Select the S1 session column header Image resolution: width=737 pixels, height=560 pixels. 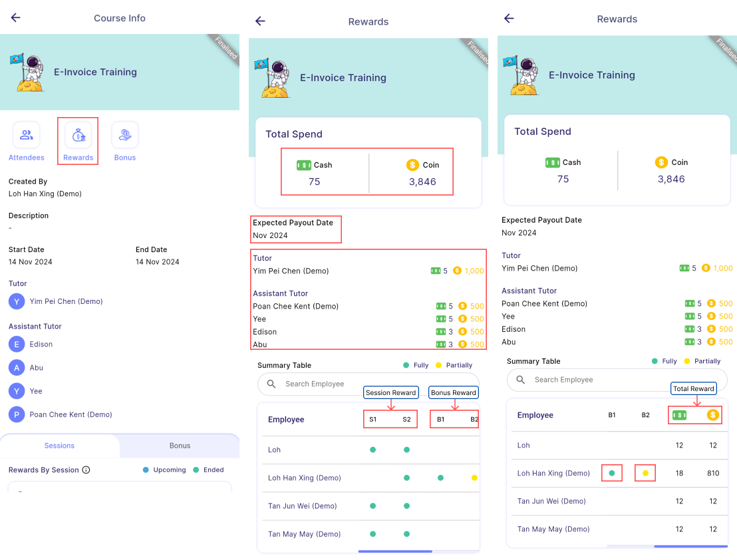pyautogui.click(x=373, y=420)
